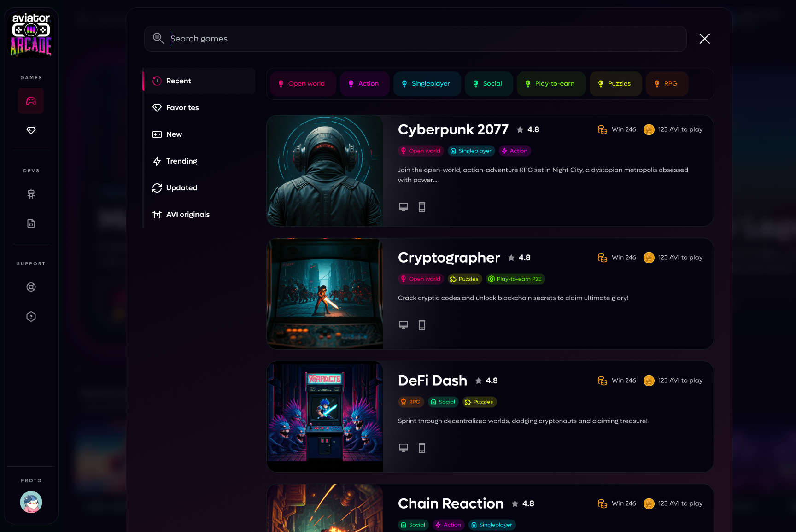
Task: Click the mobile platform icon on Cryptographer
Action: [422, 325]
